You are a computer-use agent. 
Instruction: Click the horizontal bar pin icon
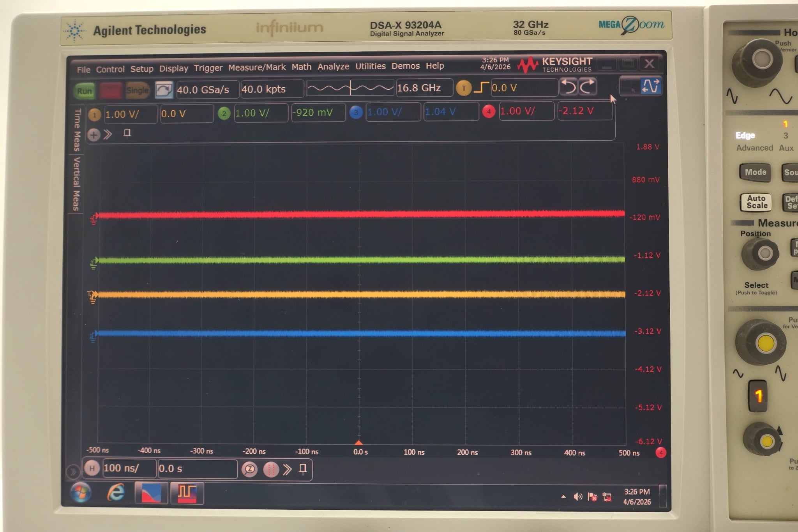click(x=303, y=468)
